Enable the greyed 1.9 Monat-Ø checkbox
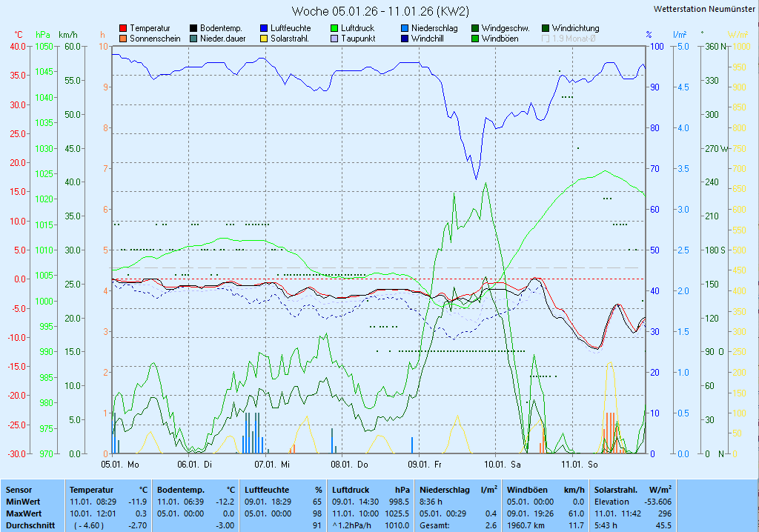Image resolution: width=759 pixels, height=532 pixels. point(546,39)
